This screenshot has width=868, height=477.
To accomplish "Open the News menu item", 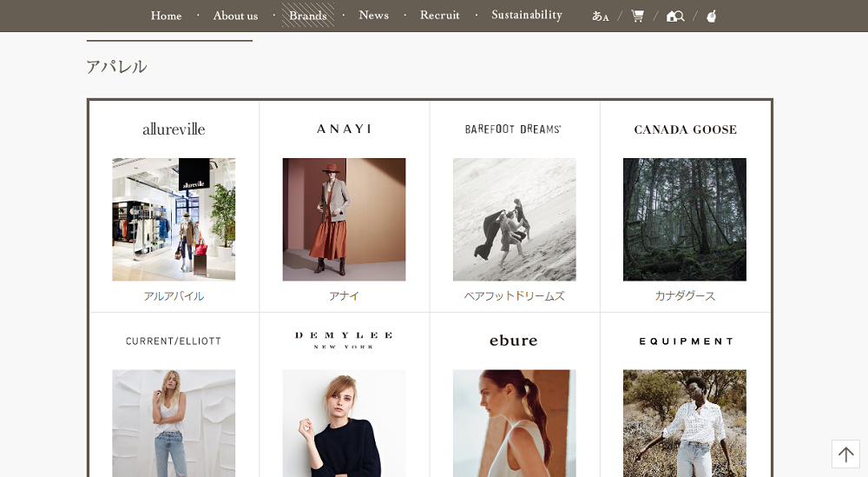I will pyautogui.click(x=373, y=16).
